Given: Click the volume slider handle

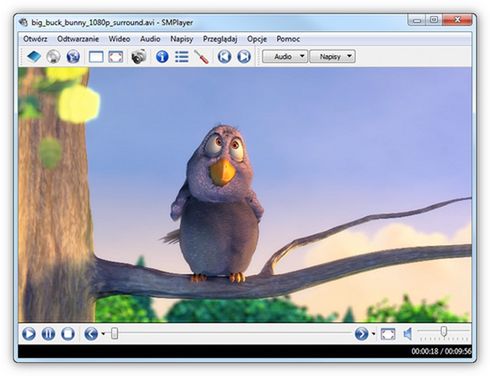Looking at the screenshot, I should click(444, 331).
